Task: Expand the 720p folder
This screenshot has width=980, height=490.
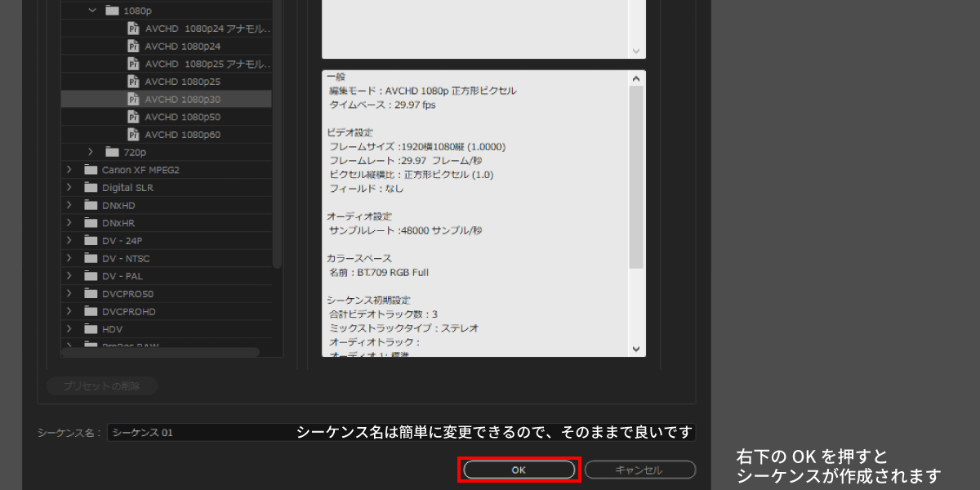Action: tap(91, 152)
